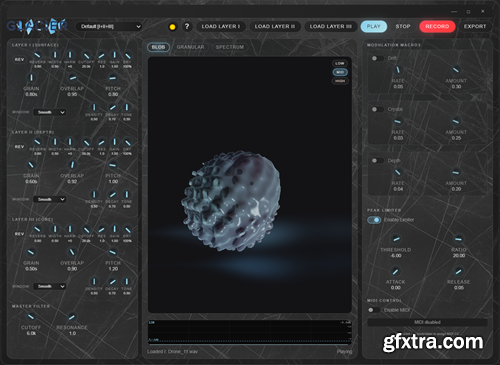Click Layer I OVERLAP knob
Viewport: 500px width, 365px height.
[72, 78]
